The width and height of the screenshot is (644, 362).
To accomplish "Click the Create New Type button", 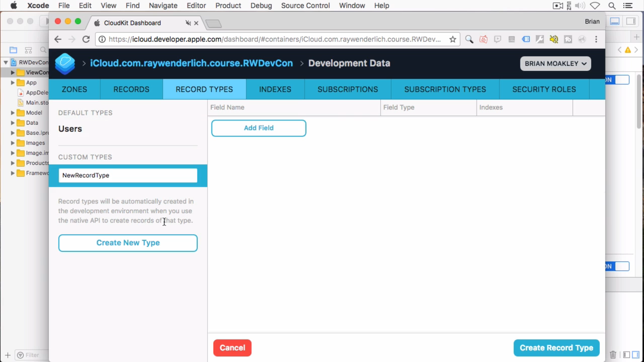I will [x=128, y=242].
